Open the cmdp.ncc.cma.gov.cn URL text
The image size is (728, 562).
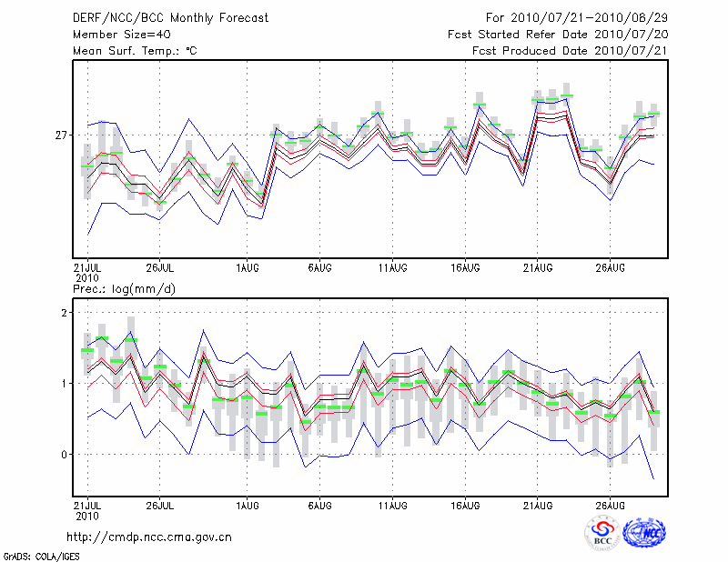(x=149, y=537)
